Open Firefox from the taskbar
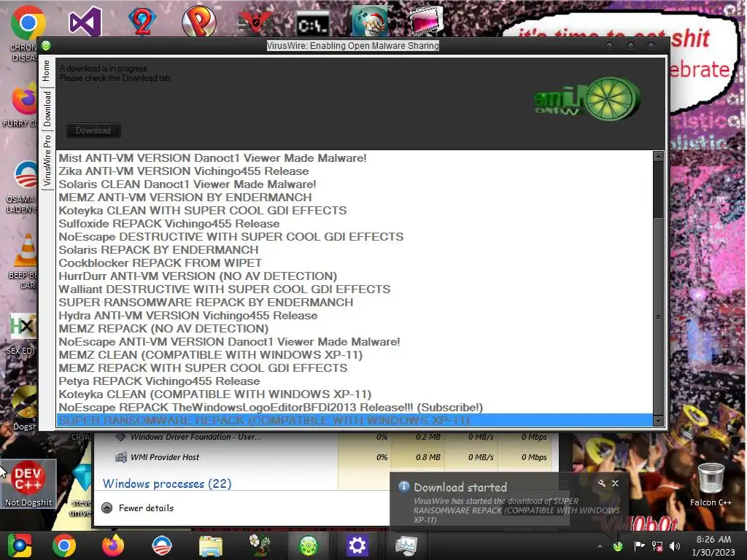This screenshot has width=747, height=560. (x=113, y=545)
